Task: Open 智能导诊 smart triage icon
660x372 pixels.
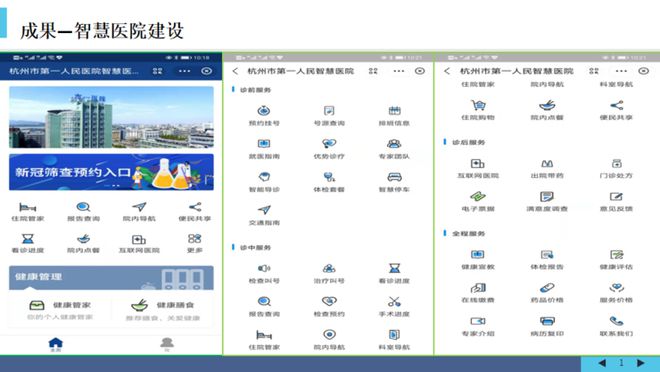Action: (264, 177)
